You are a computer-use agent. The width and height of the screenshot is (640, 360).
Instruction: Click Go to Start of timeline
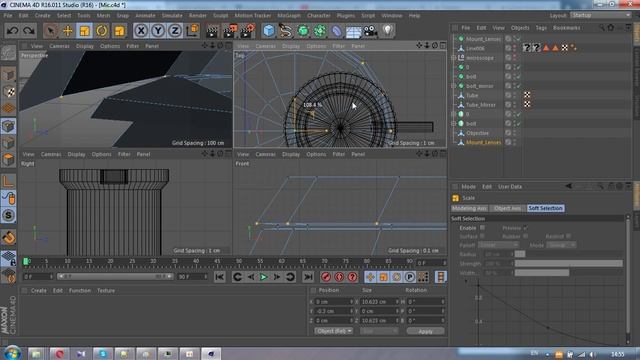(x=220, y=277)
